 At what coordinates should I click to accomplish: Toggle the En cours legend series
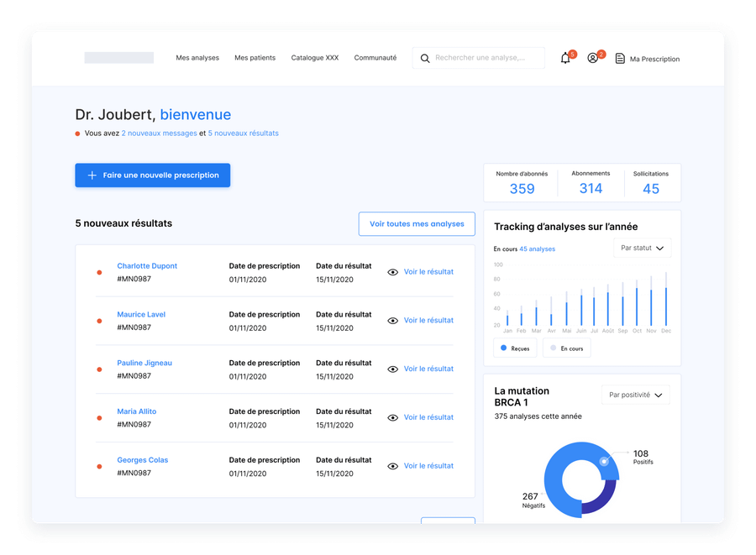[x=567, y=348]
